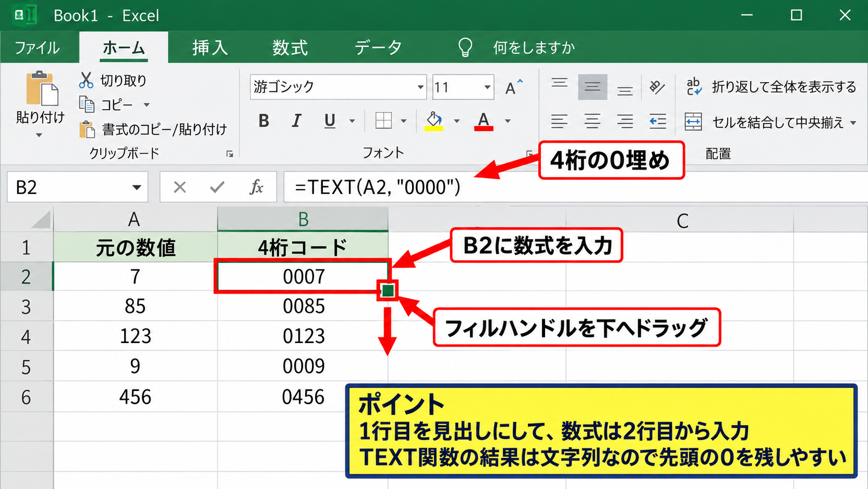Click the merge and center icon

pyautogui.click(x=693, y=122)
